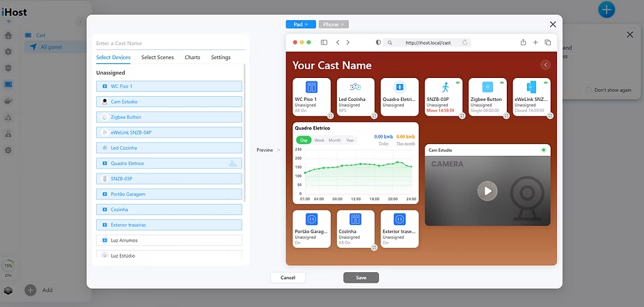Click the reload icon in the address bar
The image size is (644, 307).
click(464, 42)
